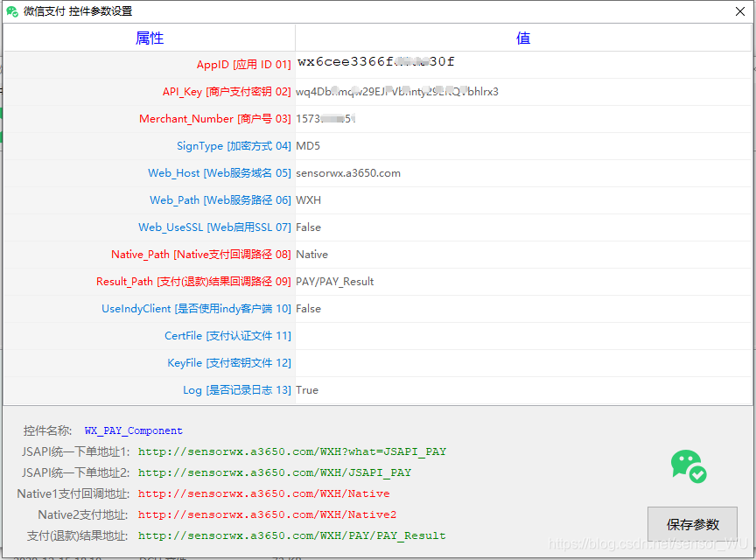Viewport: 756px width, 560px height.
Task: Click the 保存参数 save button
Action: pyautogui.click(x=692, y=524)
